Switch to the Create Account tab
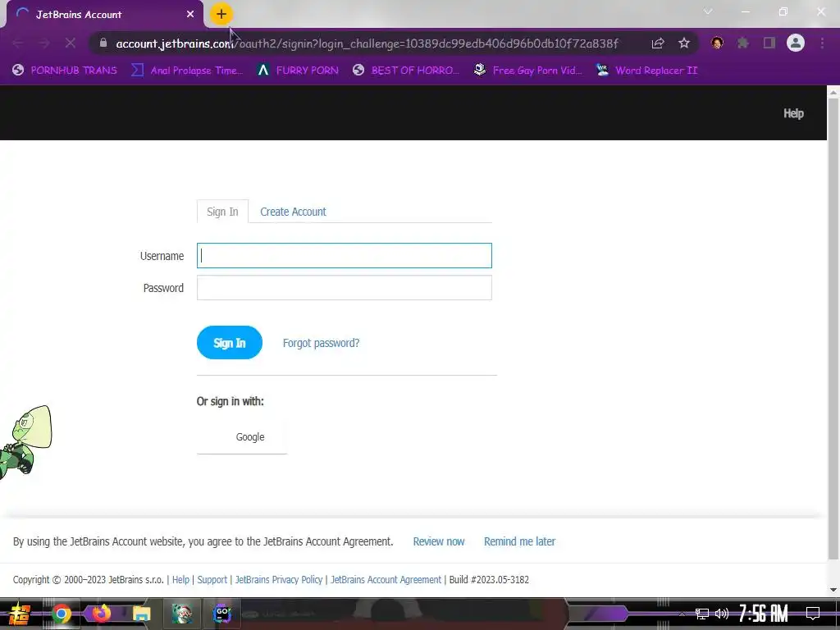 [x=293, y=212]
